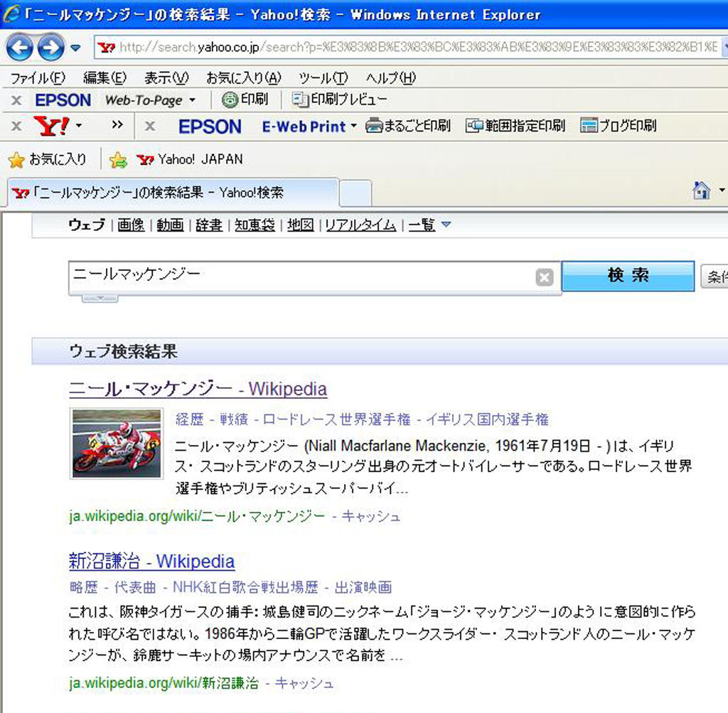728x713 pixels.
Task: Open the ファイル(F) menu
Action: (38, 77)
